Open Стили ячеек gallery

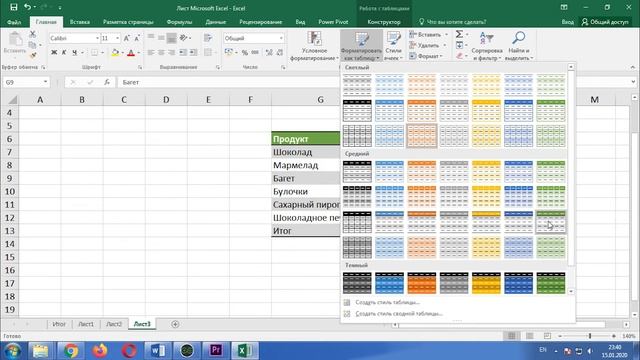click(393, 46)
